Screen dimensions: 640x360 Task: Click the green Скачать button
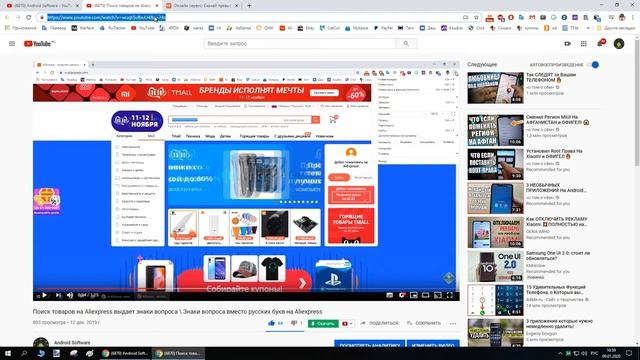pos(323,324)
